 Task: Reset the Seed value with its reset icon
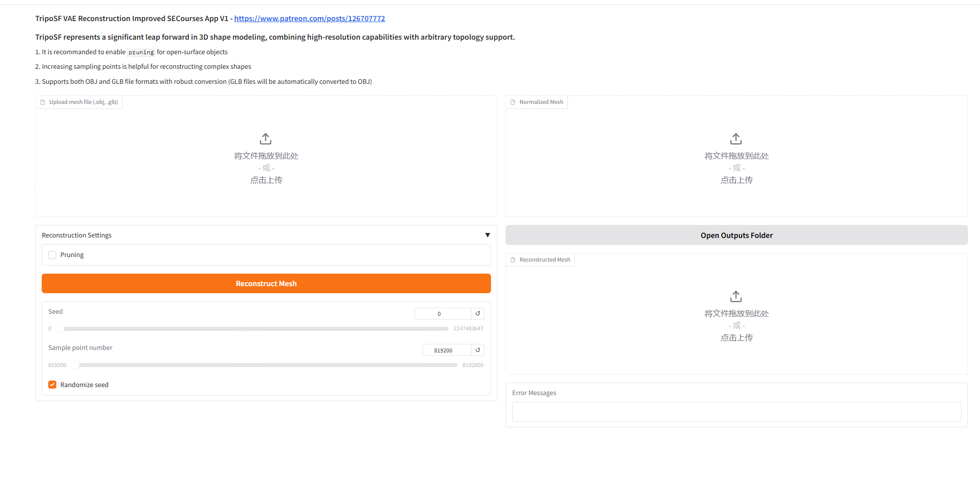478,314
